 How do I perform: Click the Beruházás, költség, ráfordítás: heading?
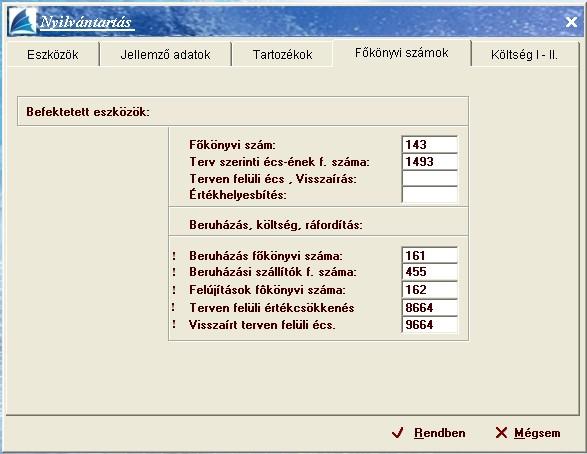(x=276, y=225)
